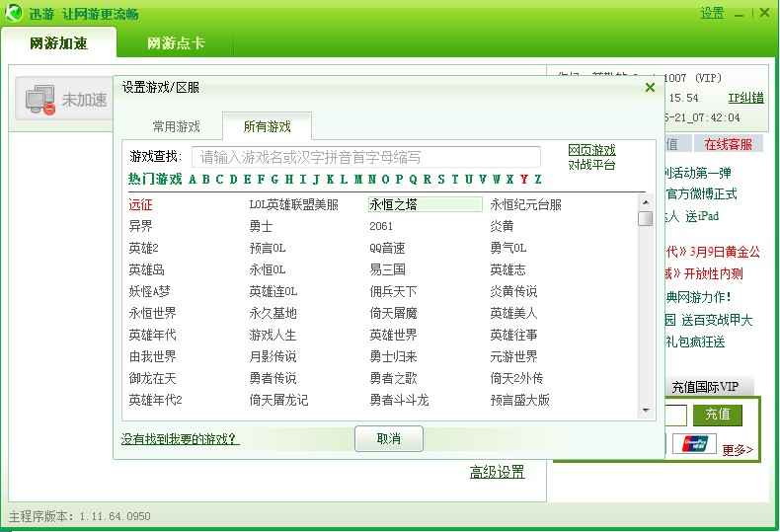Select the game 英雄志
Viewport: 780px width, 532px height.
507,270
